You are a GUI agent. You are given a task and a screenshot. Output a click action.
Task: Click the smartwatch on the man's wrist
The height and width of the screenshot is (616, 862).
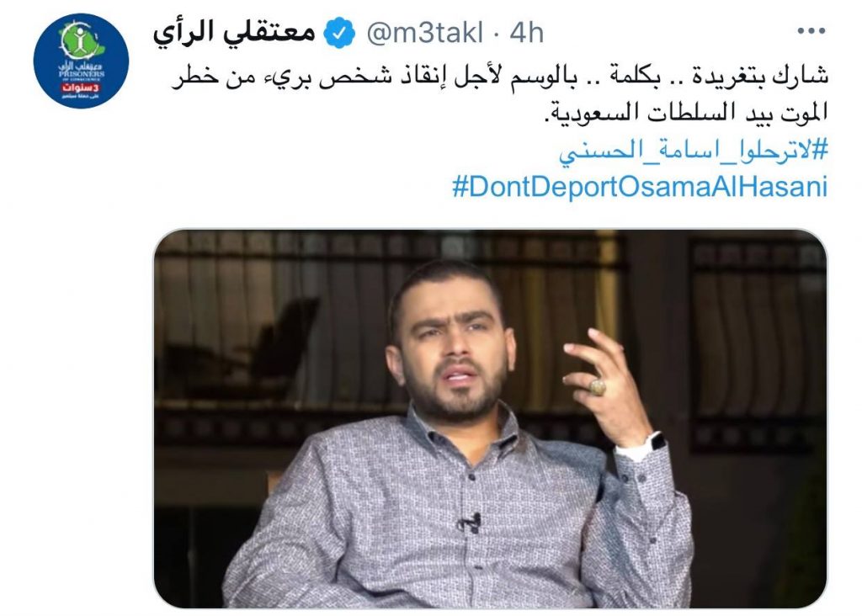pyautogui.click(x=657, y=441)
